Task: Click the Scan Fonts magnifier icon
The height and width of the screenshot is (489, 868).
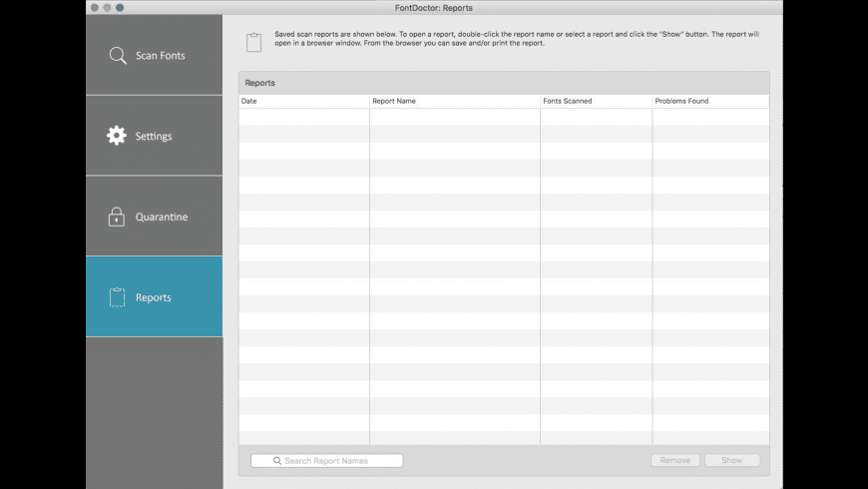Action: [x=118, y=55]
